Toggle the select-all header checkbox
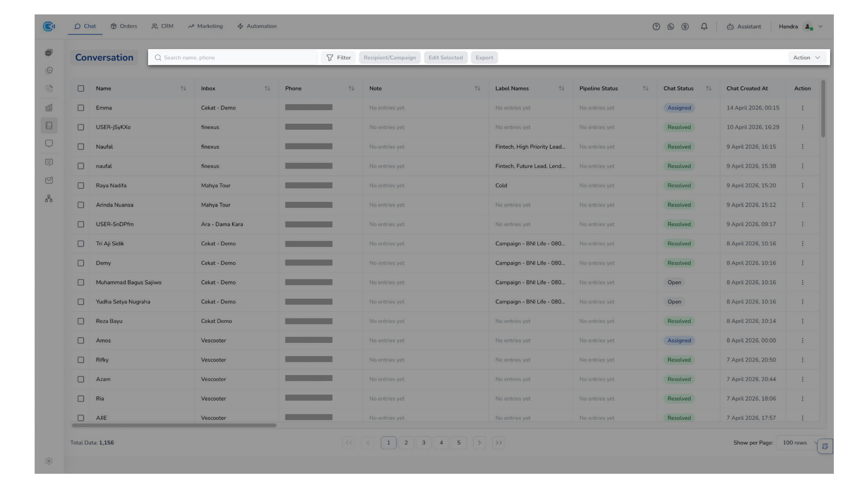This screenshot has width=868, height=488. [x=81, y=88]
